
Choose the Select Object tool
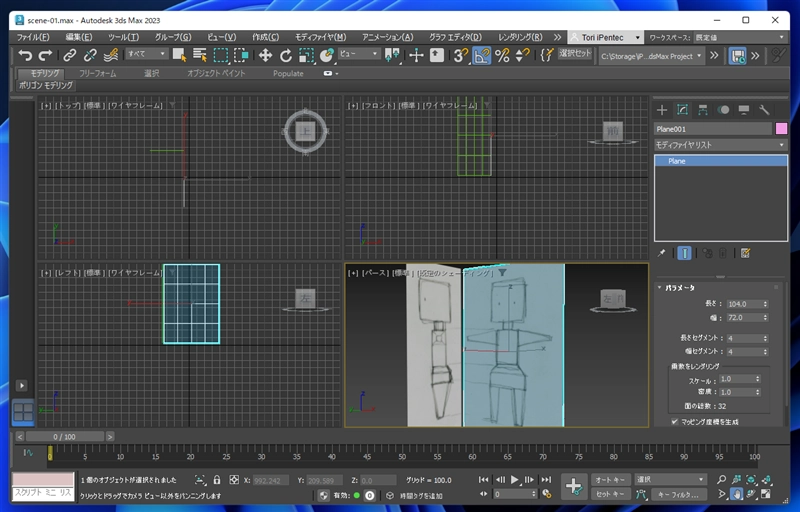click(179, 55)
